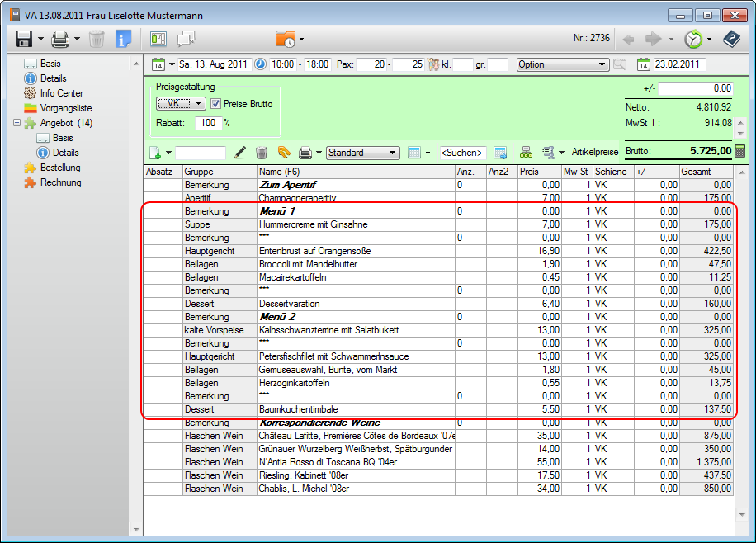The height and width of the screenshot is (543, 756).
Task: Open Vorgangsliste in the sidebar
Action: tap(66, 108)
